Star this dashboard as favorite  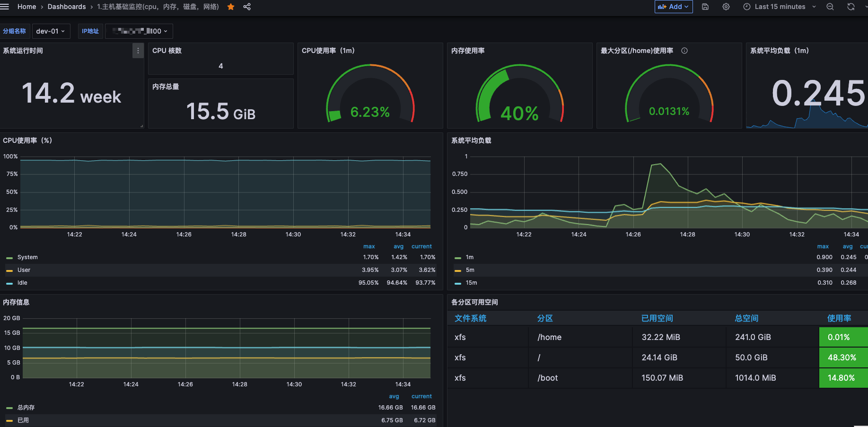(x=231, y=7)
